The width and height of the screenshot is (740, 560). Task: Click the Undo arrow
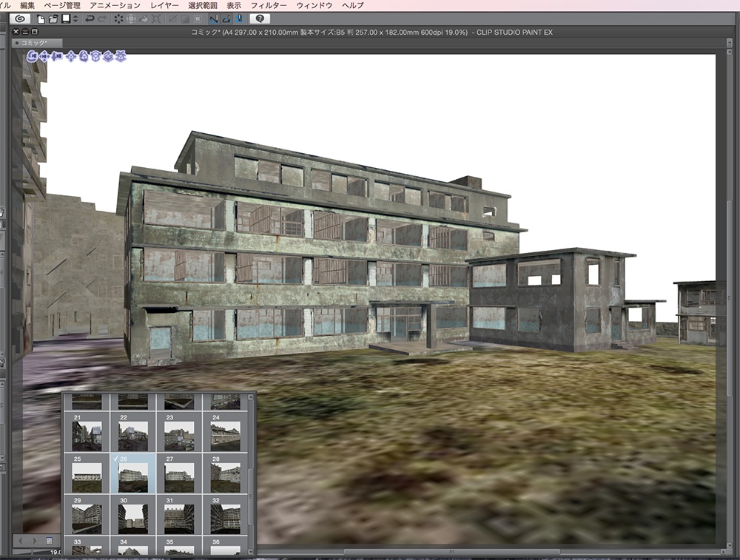[90, 19]
